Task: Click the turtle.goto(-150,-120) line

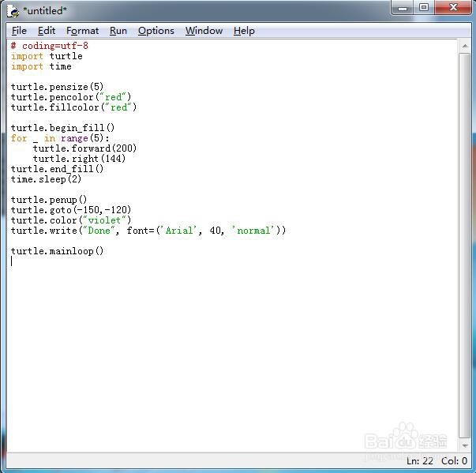Action: 71,210
